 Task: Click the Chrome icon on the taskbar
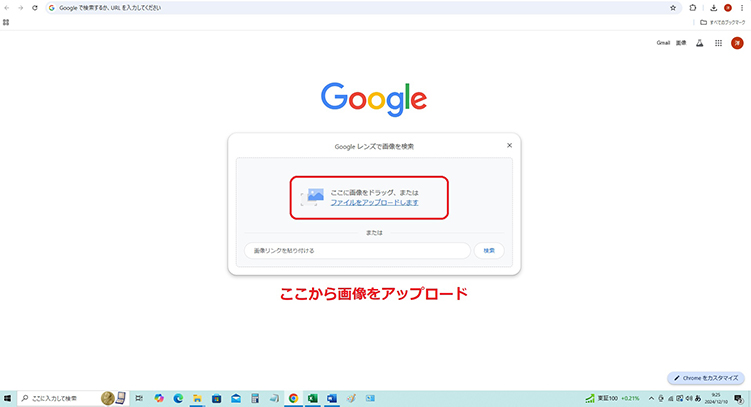pos(293,398)
